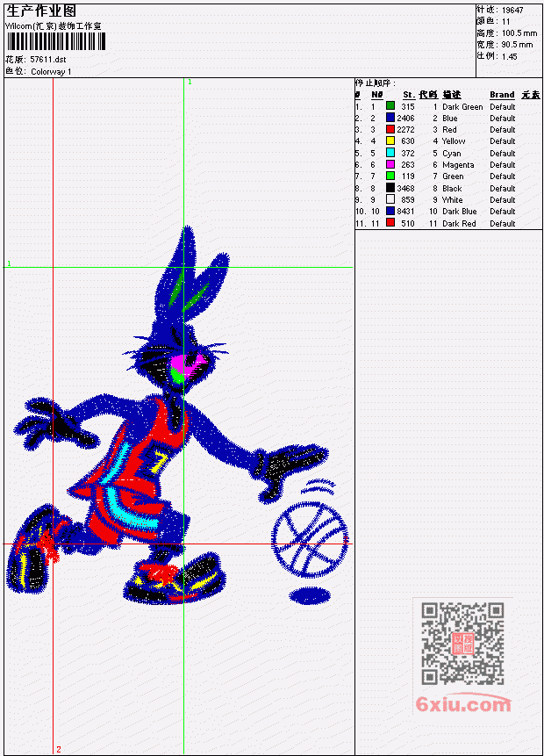Click "Default" brand in the Black row
The width and height of the screenshot is (544, 756).
pyautogui.click(x=503, y=189)
